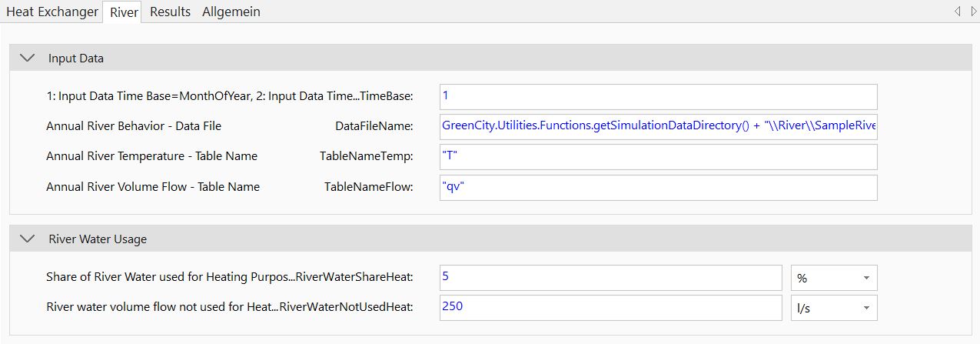Viewport: 980px width, 344px height.
Task: Open the l/s unit dropdown
Action: pos(834,308)
